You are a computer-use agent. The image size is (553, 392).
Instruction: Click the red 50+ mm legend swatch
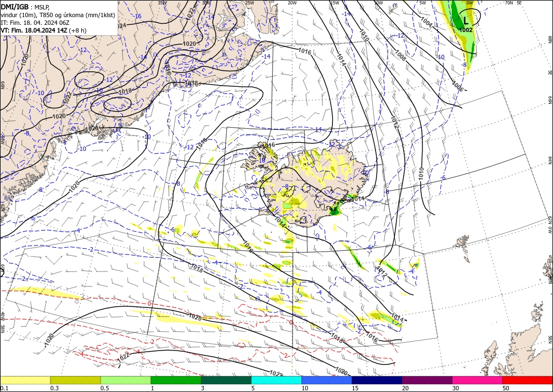(528, 380)
